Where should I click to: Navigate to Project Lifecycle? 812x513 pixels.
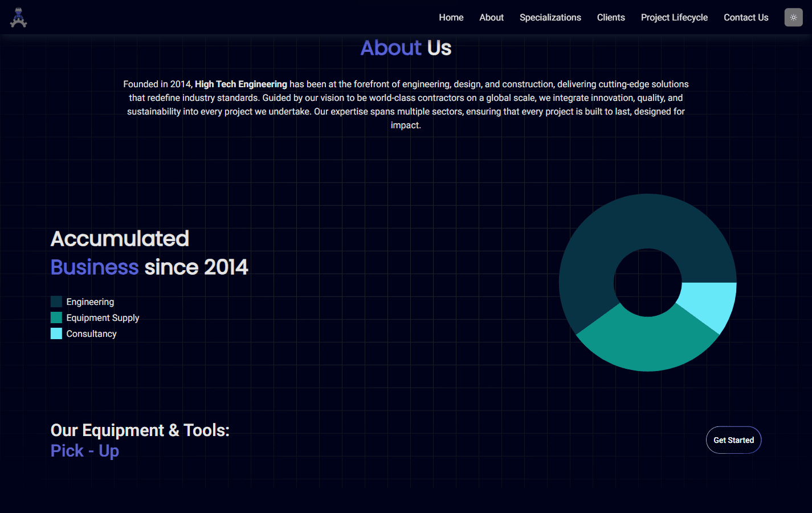(x=674, y=18)
